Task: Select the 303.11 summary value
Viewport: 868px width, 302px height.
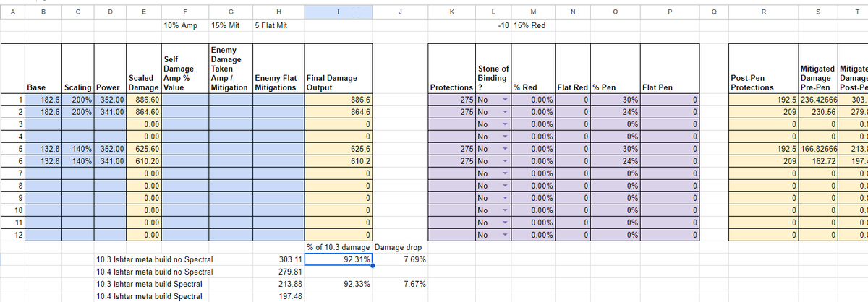Action: (278, 259)
